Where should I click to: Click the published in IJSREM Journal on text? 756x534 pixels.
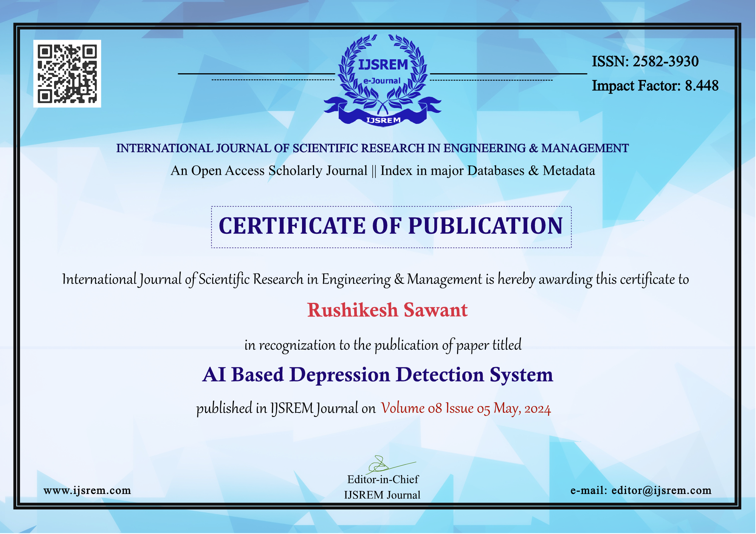pos(285,409)
